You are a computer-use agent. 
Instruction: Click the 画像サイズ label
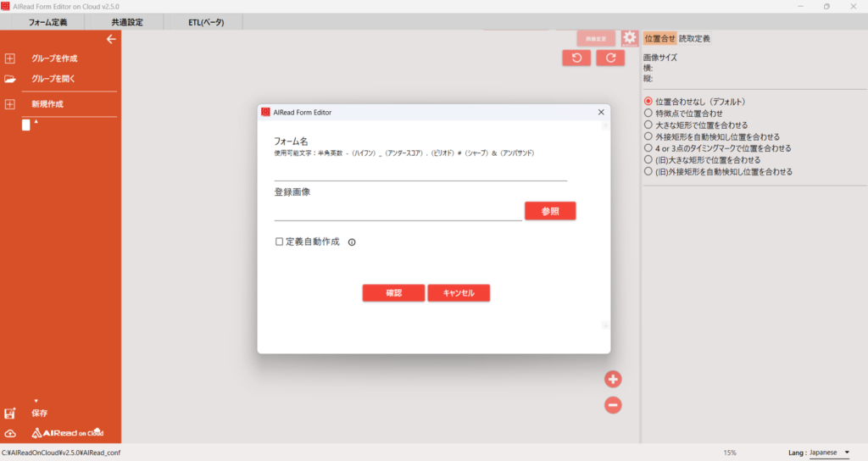(659, 57)
